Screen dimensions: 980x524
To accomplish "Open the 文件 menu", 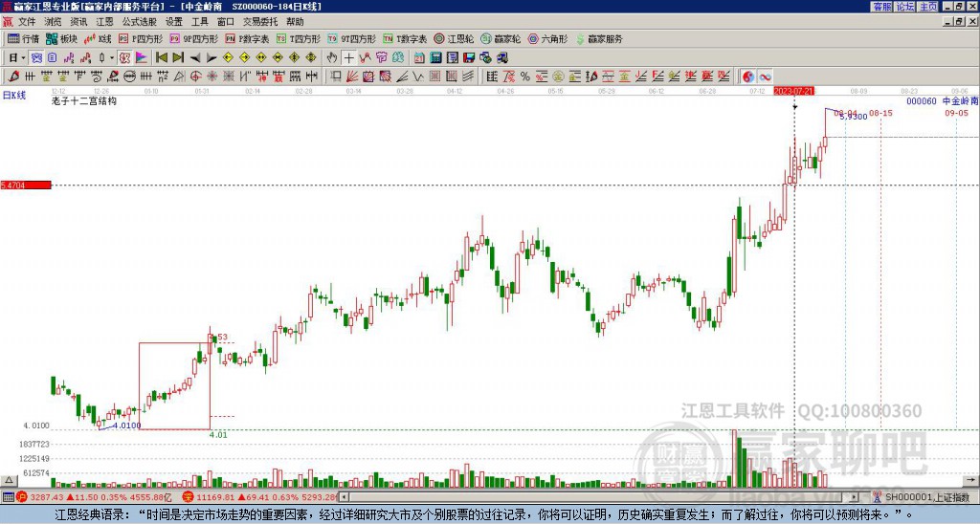I will pos(26,22).
